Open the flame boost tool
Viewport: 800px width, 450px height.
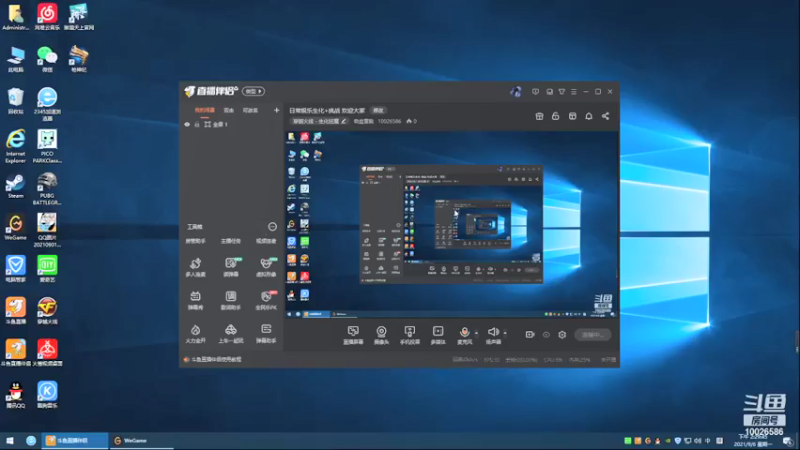[195, 334]
